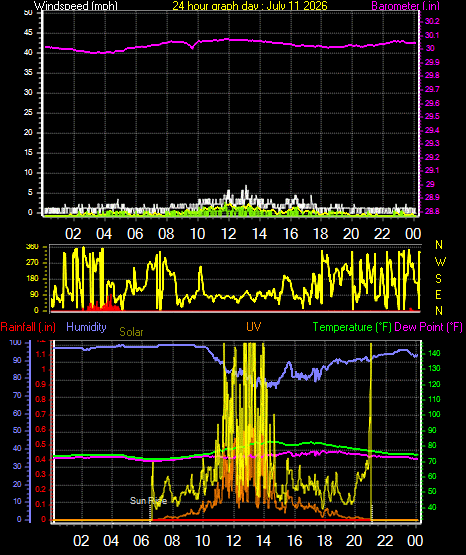The height and width of the screenshot is (555, 466).
Task: Select hour 06 under the windspeed graph
Action: [135, 234]
